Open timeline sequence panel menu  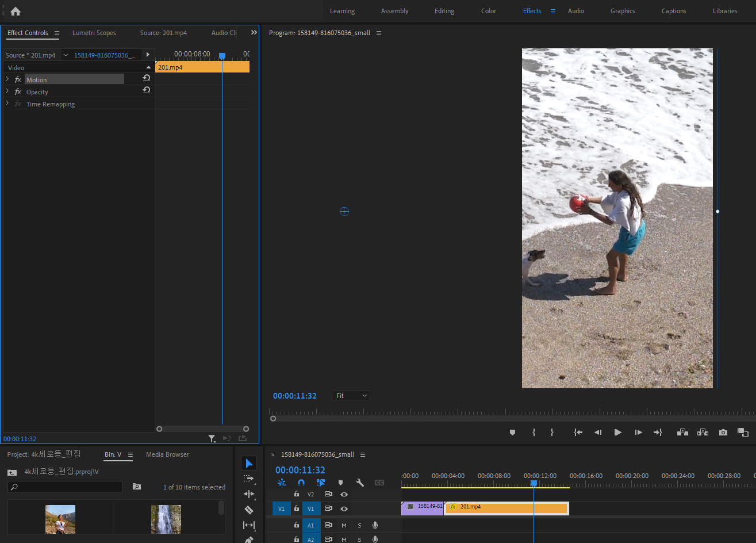click(x=362, y=454)
